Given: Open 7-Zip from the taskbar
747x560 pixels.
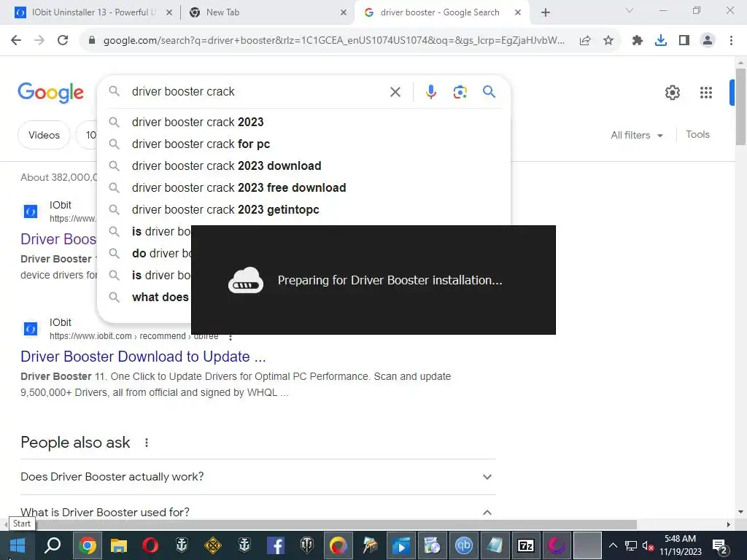Looking at the screenshot, I should tap(526, 545).
